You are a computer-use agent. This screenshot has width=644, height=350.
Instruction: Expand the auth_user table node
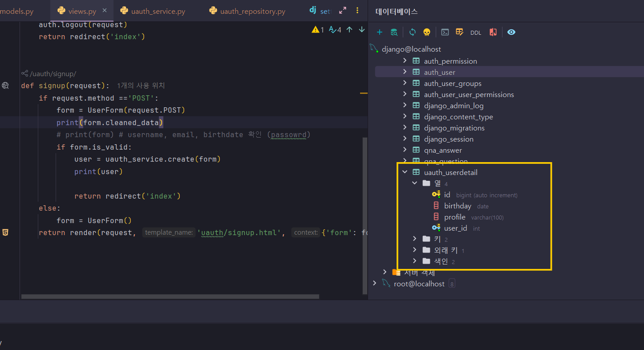click(x=405, y=72)
